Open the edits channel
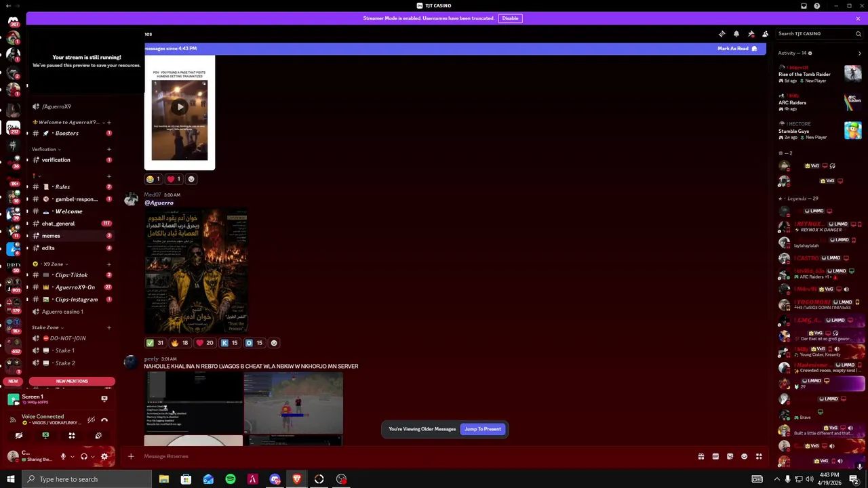 [71, 248]
